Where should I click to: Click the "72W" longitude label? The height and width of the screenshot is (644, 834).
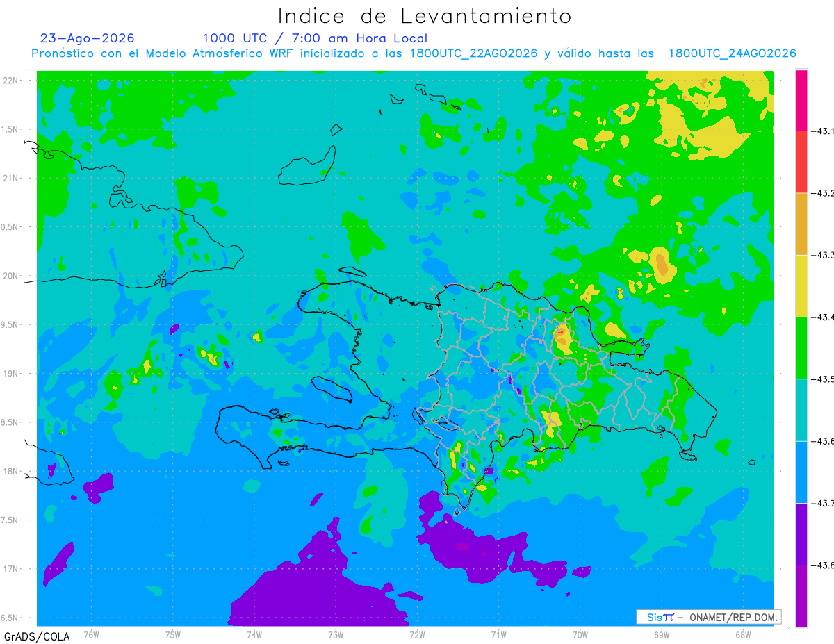417,635
